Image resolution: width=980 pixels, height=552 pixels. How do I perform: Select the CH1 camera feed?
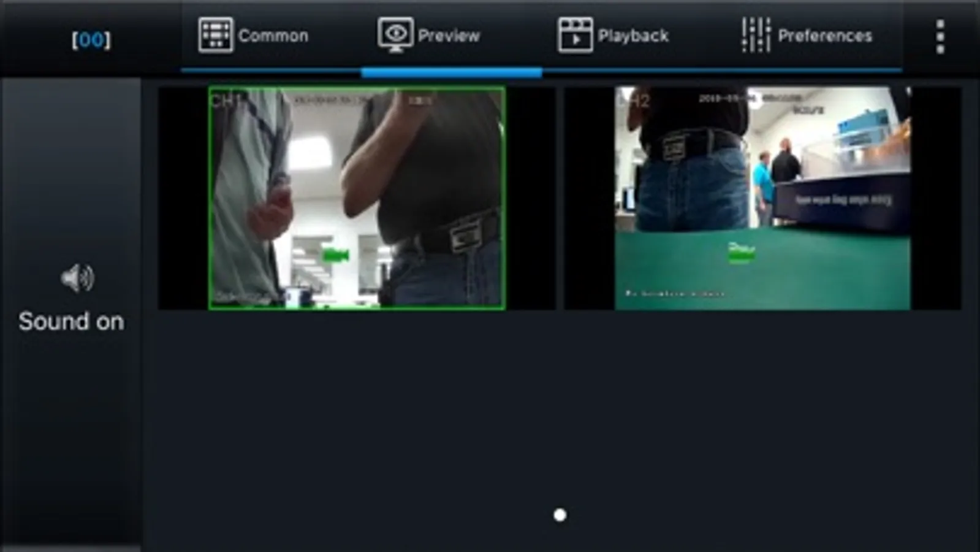[x=357, y=198]
